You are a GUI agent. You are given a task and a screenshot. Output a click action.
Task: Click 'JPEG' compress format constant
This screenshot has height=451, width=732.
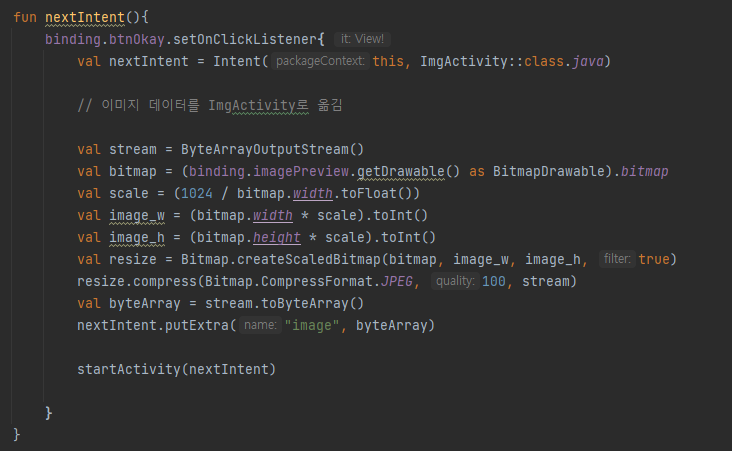click(x=396, y=281)
